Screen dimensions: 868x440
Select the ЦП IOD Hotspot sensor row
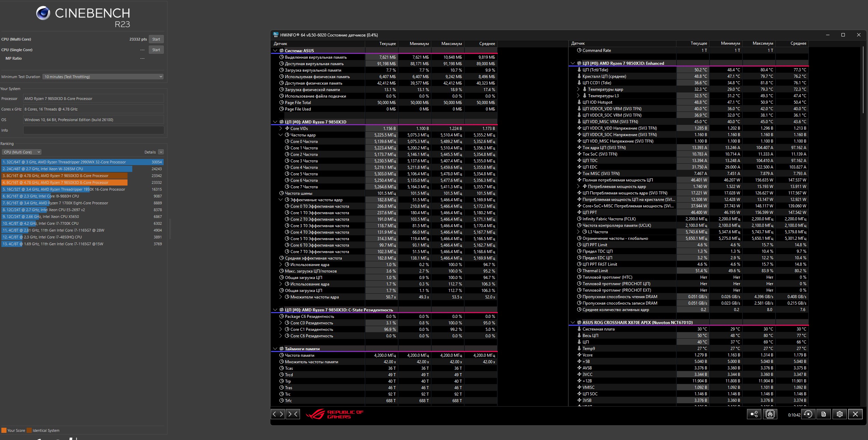point(689,102)
